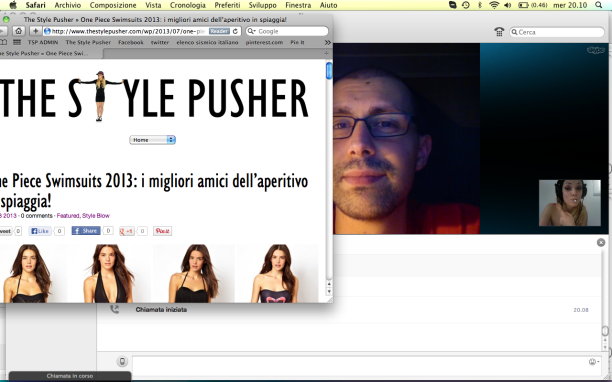Click the second swimsuit model image
The height and width of the screenshot is (382, 612).
[x=109, y=274]
